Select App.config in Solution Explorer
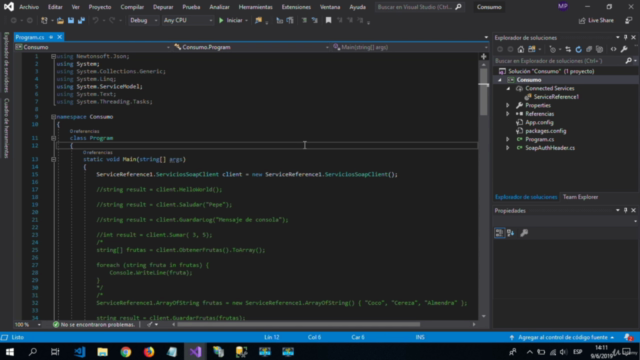This screenshot has width=640, height=360. point(539,122)
